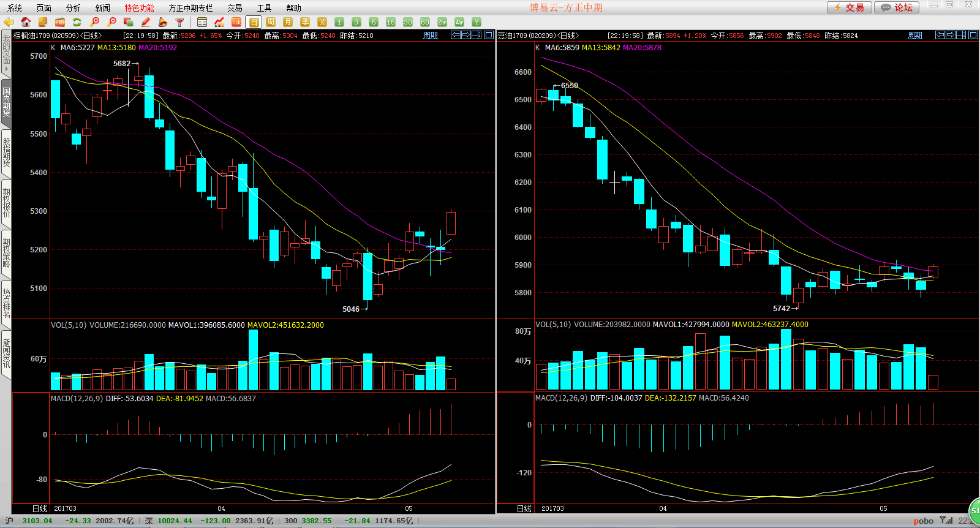
Task: Open 周期 dropdown on palm oil chart
Action: coord(431,36)
